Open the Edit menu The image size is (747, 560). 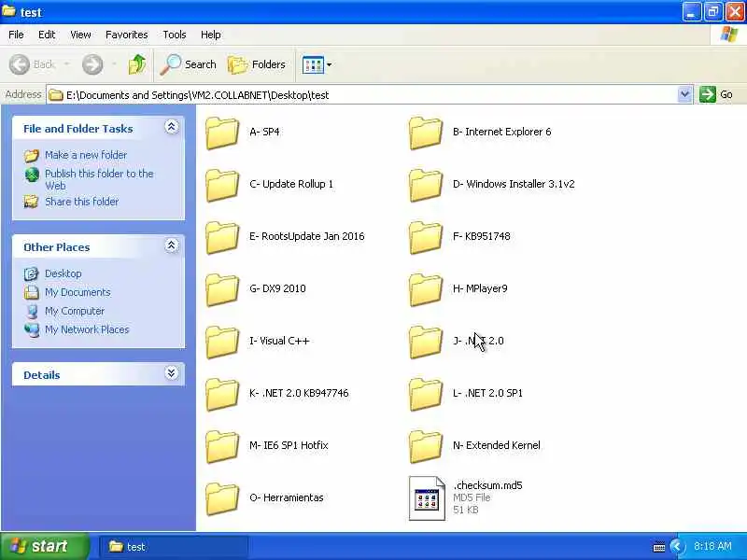47,35
